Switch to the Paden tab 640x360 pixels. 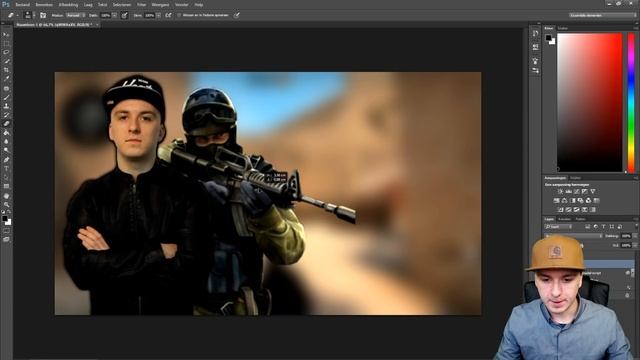click(x=580, y=219)
